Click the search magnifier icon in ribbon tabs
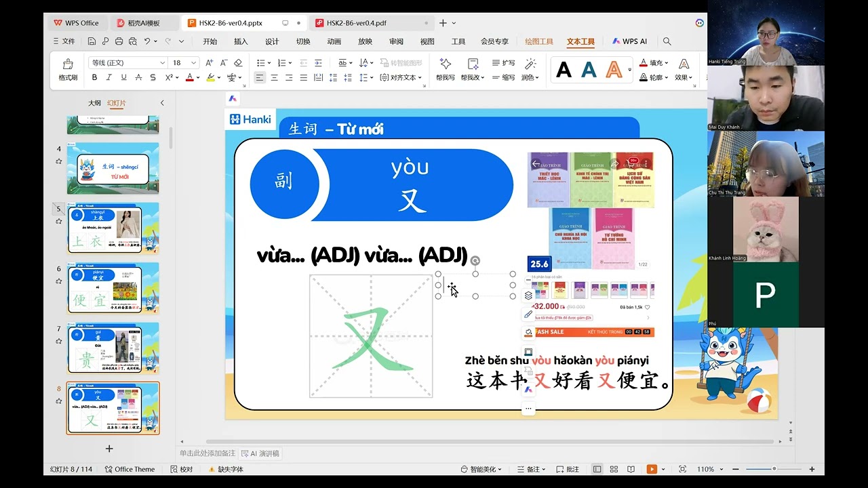Screen dimensions: 868x488 pyautogui.click(x=667, y=41)
